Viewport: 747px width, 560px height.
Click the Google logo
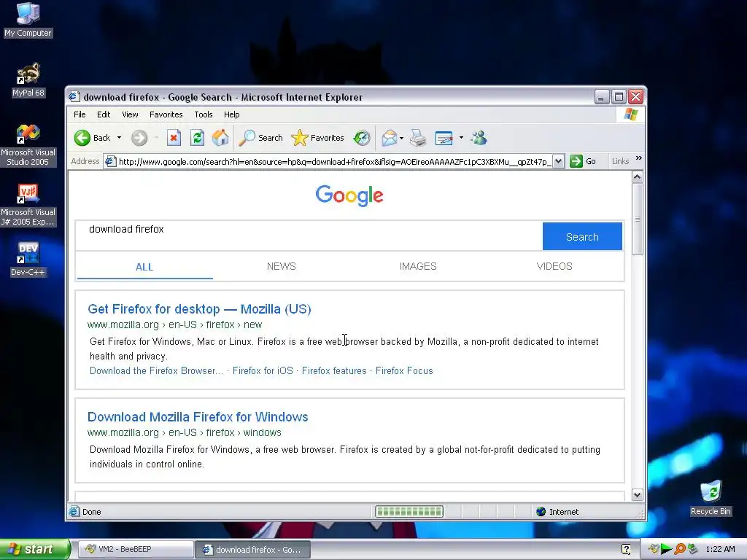(x=349, y=195)
